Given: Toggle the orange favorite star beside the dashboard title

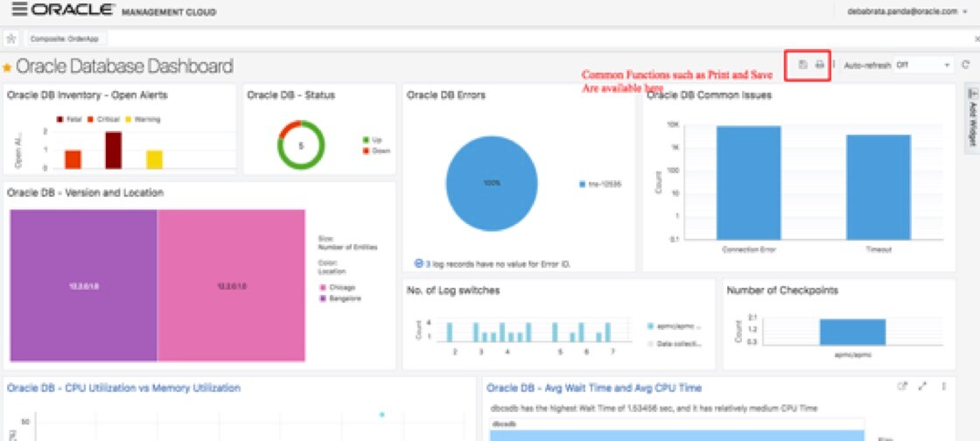Looking at the screenshot, I should point(8,66).
